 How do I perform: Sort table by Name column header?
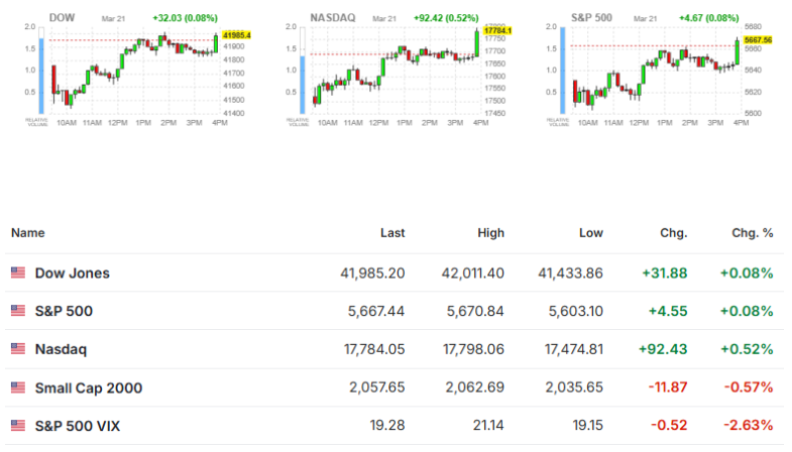pyautogui.click(x=28, y=233)
